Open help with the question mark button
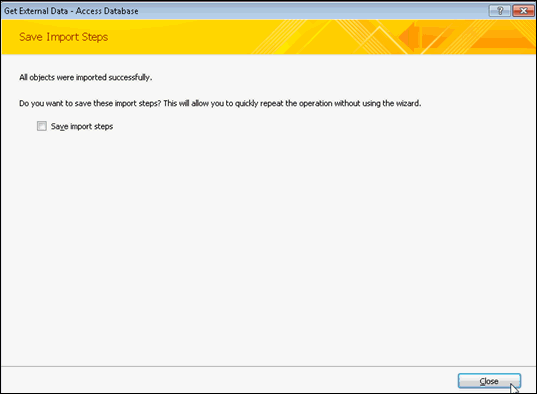 [x=500, y=11]
